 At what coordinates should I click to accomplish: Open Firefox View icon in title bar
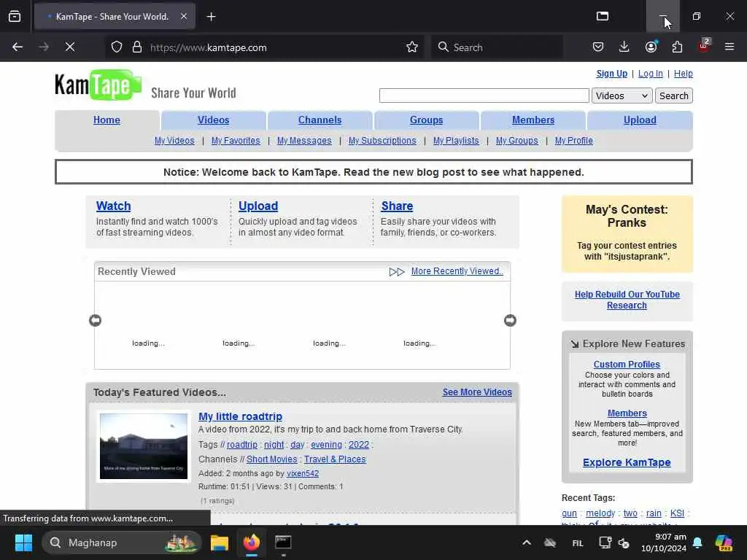[x=603, y=16]
